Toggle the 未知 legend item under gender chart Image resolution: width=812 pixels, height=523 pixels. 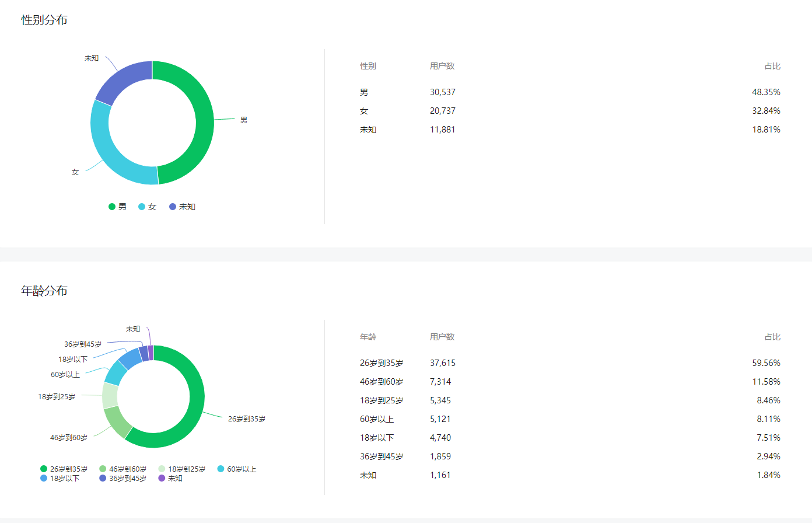(x=182, y=207)
